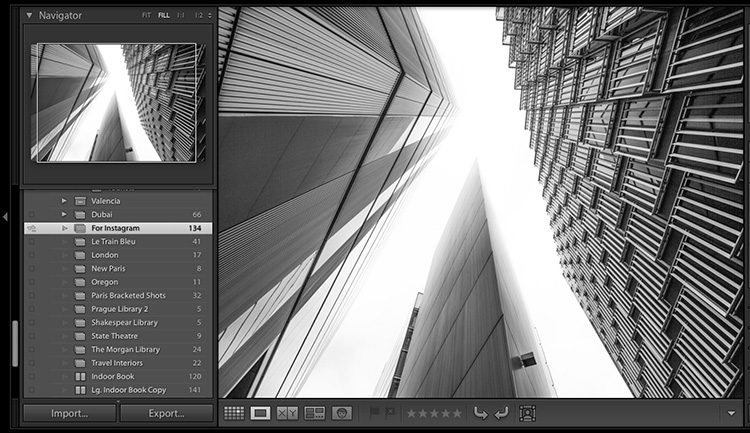Toggle checkbox beside Le Train Bleu collection
Screen dimensions: 750x433
coord(32,242)
